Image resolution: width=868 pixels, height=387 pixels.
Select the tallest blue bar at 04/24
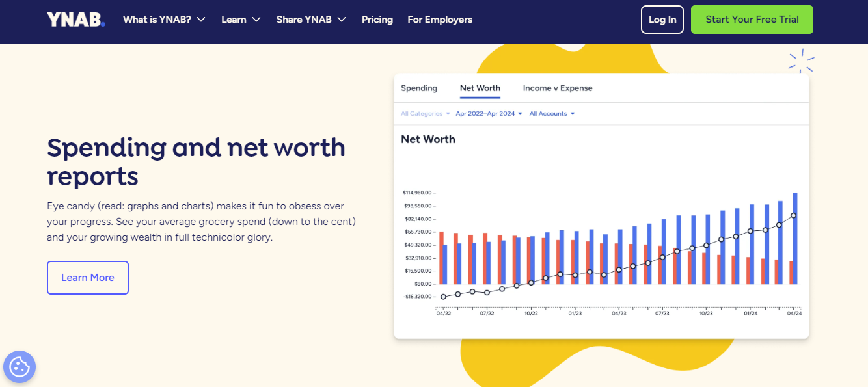(x=795, y=238)
